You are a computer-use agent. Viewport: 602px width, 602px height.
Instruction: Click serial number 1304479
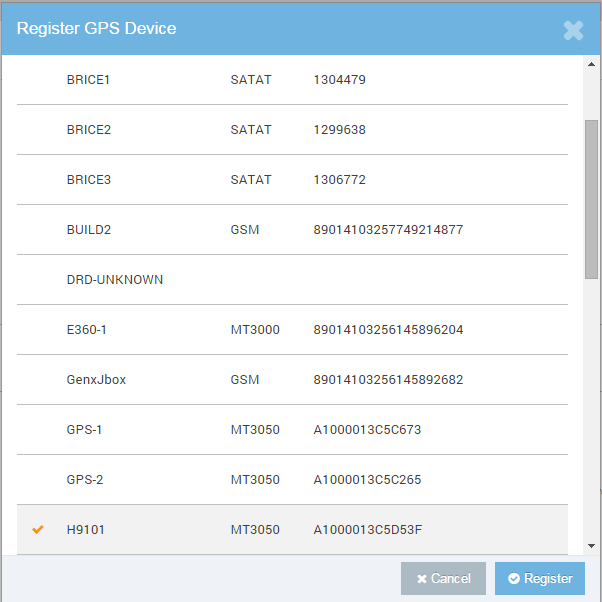click(x=339, y=80)
